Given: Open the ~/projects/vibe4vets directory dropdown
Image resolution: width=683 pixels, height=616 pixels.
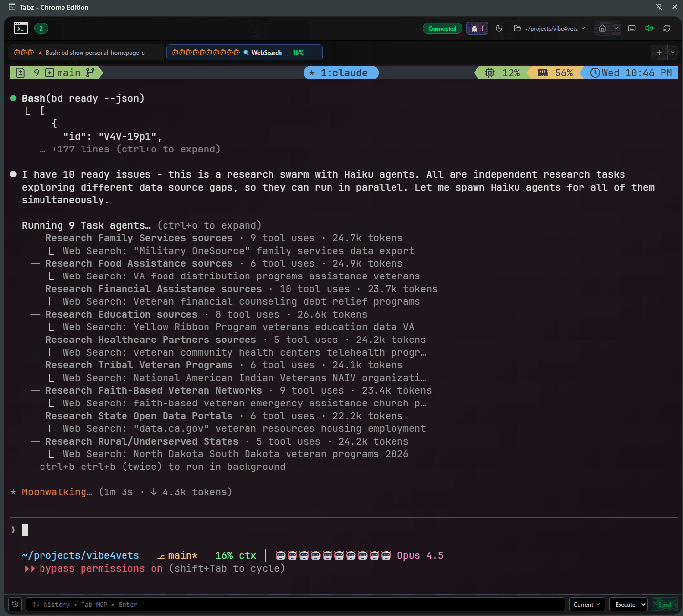Looking at the screenshot, I should pyautogui.click(x=549, y=29).
